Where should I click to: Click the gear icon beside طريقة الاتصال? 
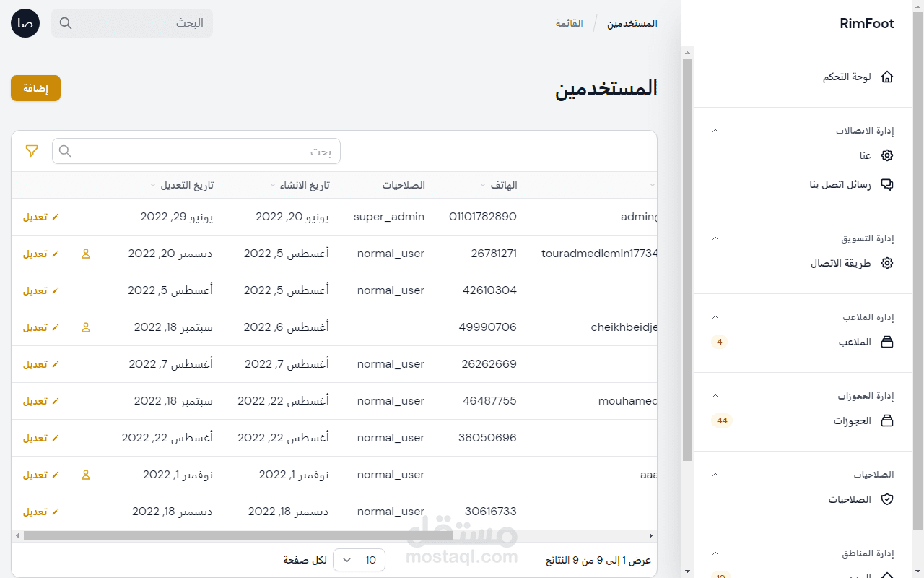point(887,263)
